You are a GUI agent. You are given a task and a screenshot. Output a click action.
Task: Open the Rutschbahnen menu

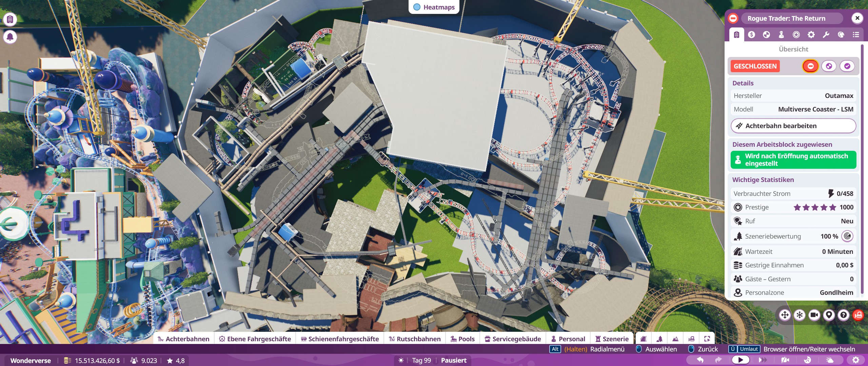[415, 339]
